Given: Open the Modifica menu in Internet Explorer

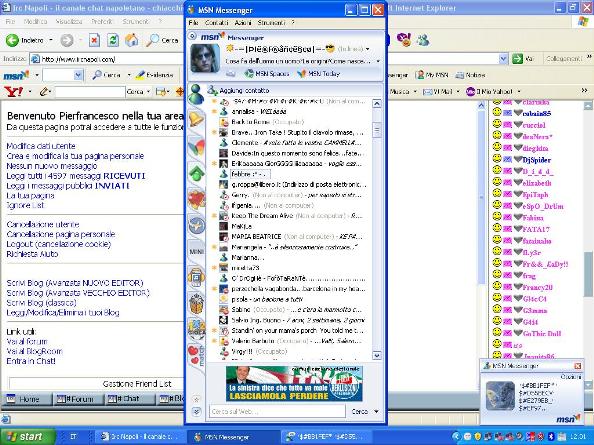Looking at the screenshot, I should tap(35, 22).
